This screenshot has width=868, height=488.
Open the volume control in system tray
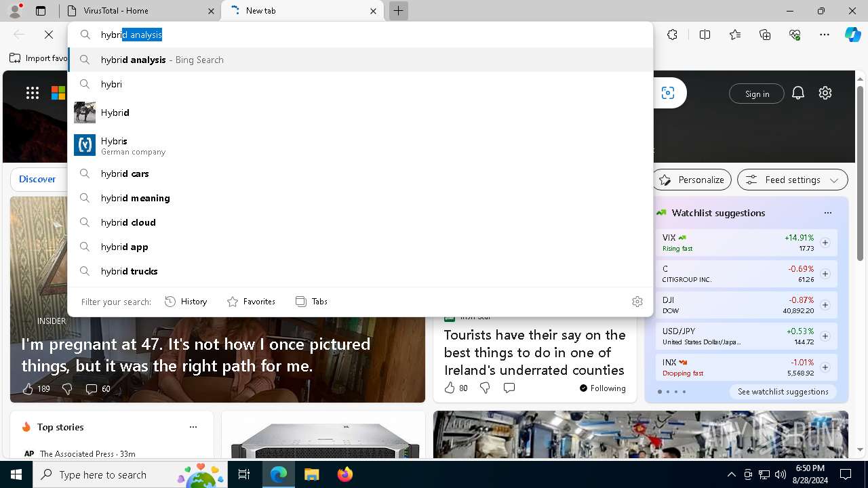[x=780, y=474]
